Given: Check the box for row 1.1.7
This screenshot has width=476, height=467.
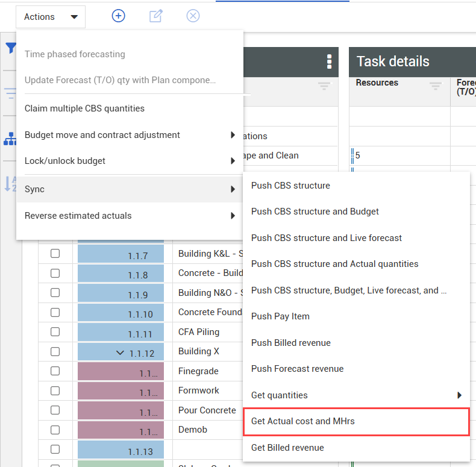Looking at the screenshot, I should coord(55,254).
